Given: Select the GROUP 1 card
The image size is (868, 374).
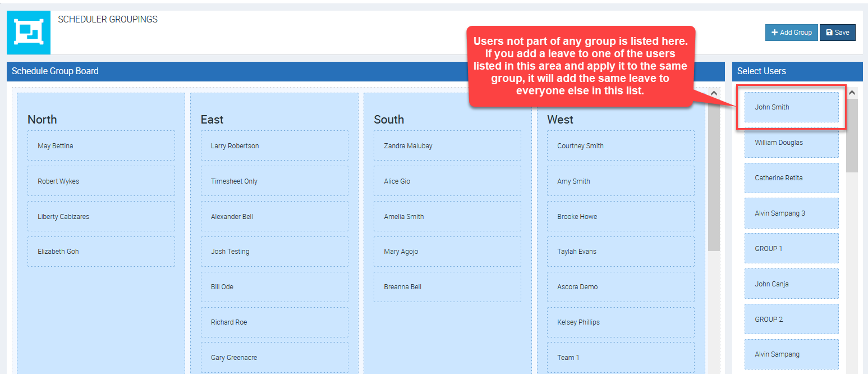Looking at the screenshot, I should [791, 249].
